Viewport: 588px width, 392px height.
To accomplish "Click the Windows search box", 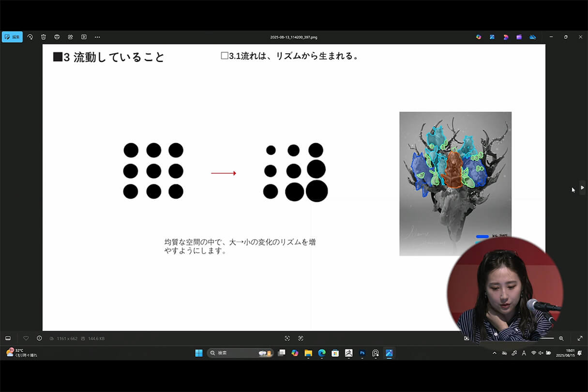I will click(237, 353).
